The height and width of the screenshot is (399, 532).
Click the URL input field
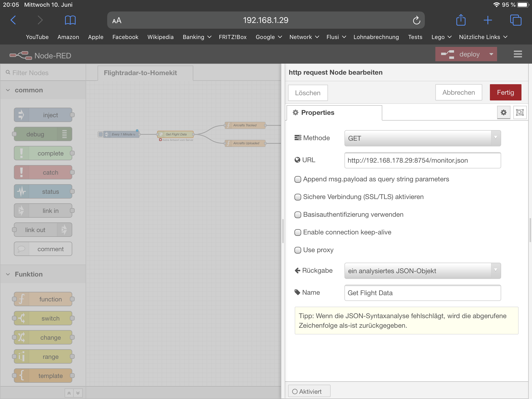422,161
